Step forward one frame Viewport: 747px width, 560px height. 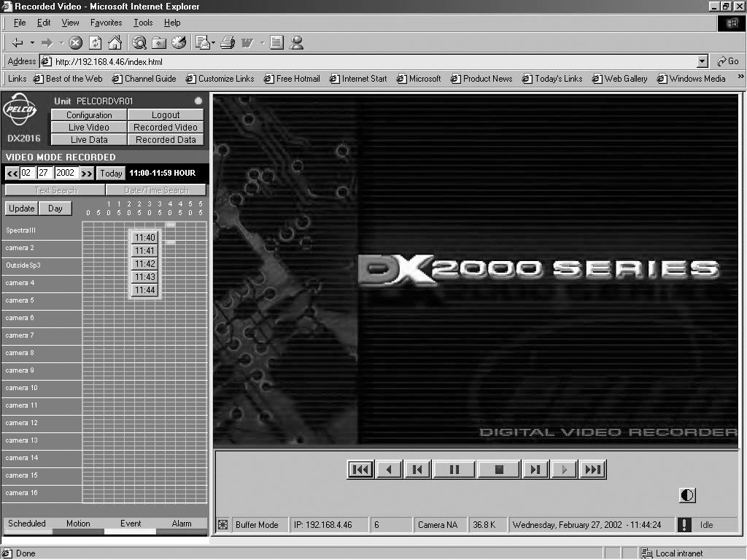pos(535,469)
